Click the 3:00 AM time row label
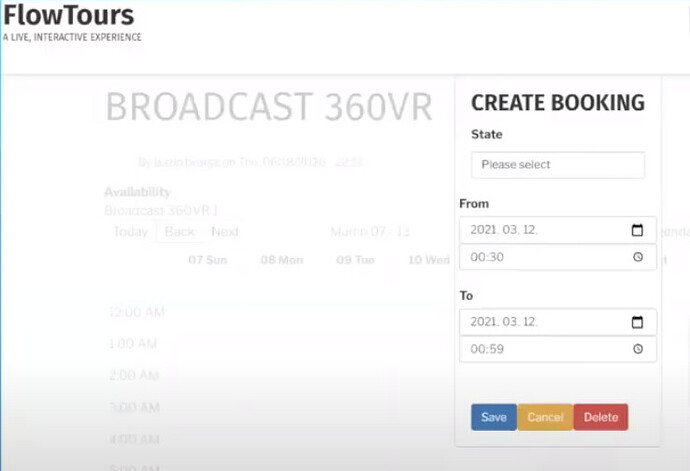This screenshot has width=690, height=471. [134, 407]
